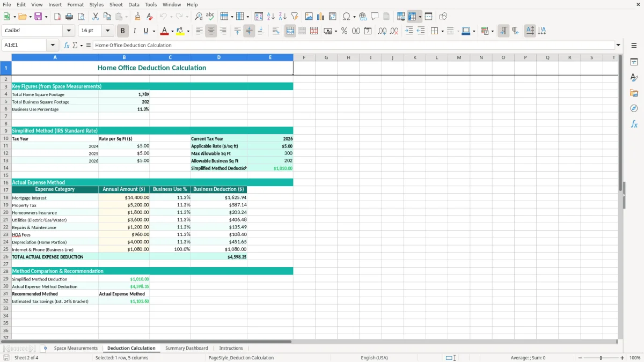Format the cell as percent
644x362 pixels.
tap(344, 31)
